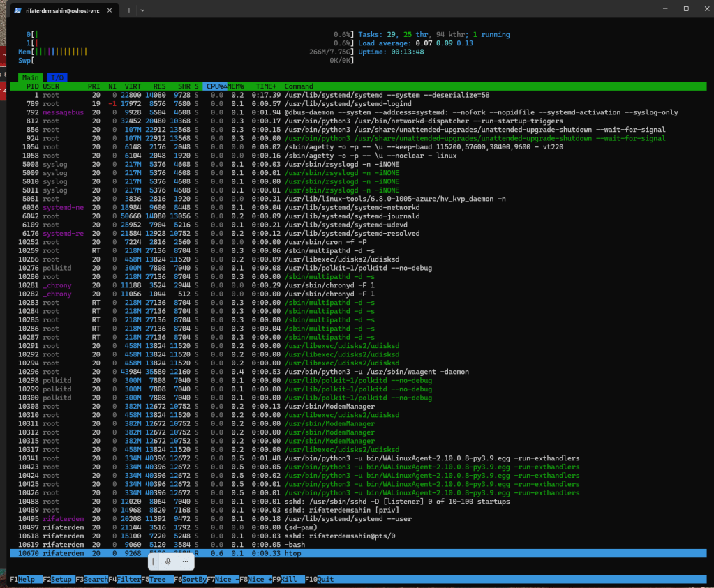Viewport: 714px width, 588px height.
Task: Switch to the htop Main tab
Action: tap(31, 78)
